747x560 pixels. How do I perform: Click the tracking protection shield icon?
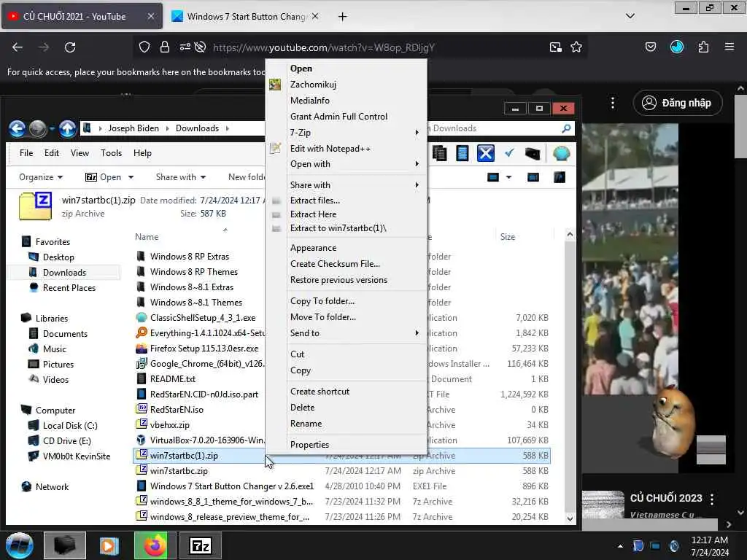click(144, 47)
